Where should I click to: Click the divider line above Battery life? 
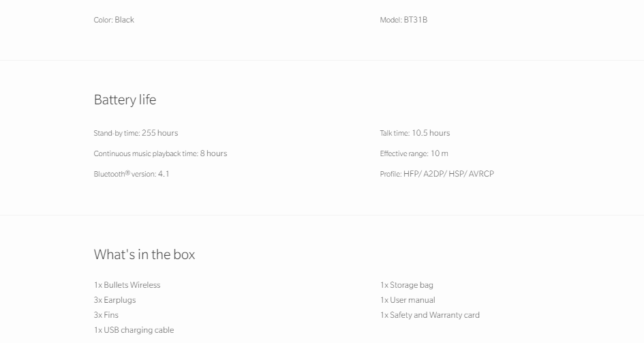(322, 61)
